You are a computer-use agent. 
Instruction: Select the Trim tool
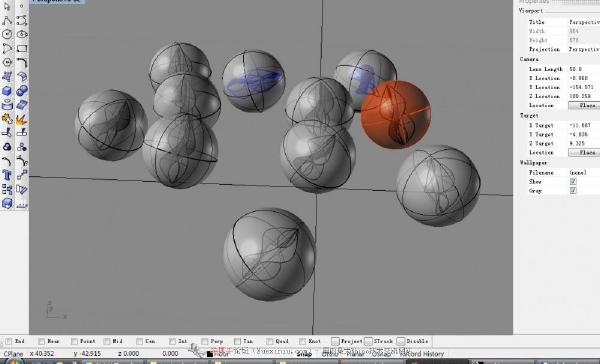tap(7, 133)
